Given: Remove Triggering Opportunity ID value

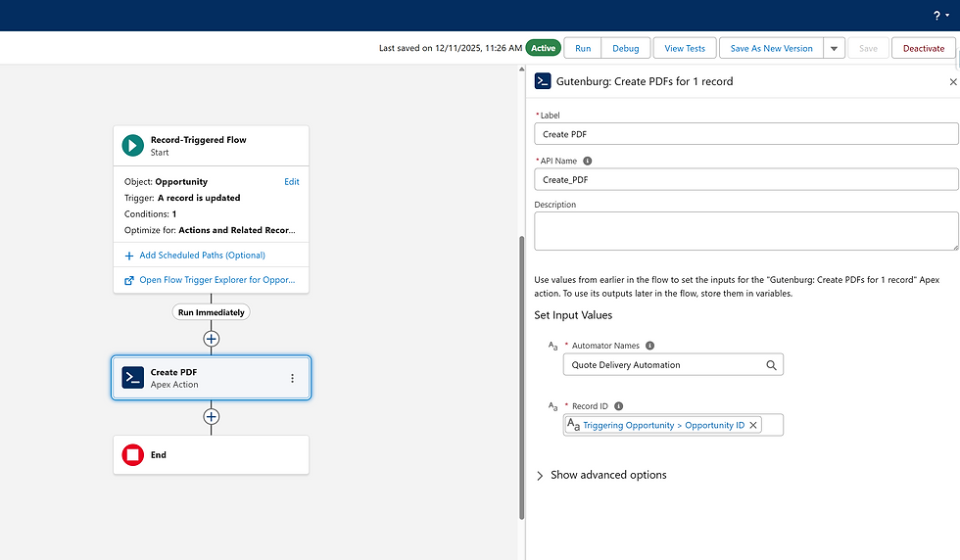Looking at the screenshot, I should pos(753,426).
